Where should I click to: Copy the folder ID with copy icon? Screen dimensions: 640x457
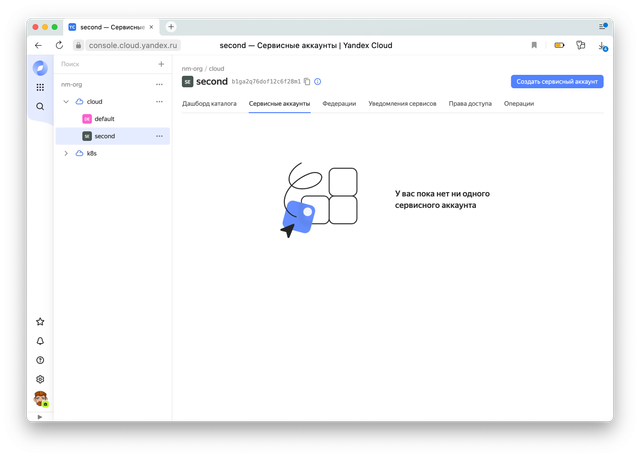click(307, 82)
